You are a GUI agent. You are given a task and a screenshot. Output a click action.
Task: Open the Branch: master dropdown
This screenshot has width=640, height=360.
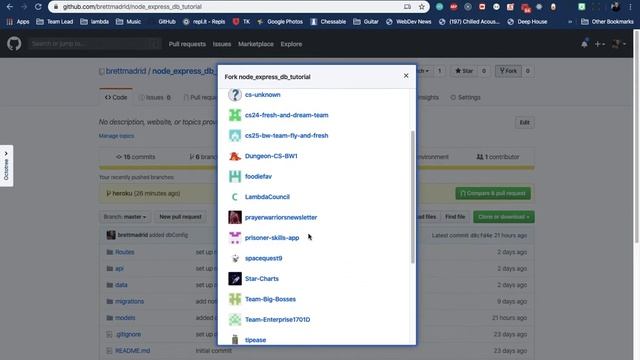(124, 217)
